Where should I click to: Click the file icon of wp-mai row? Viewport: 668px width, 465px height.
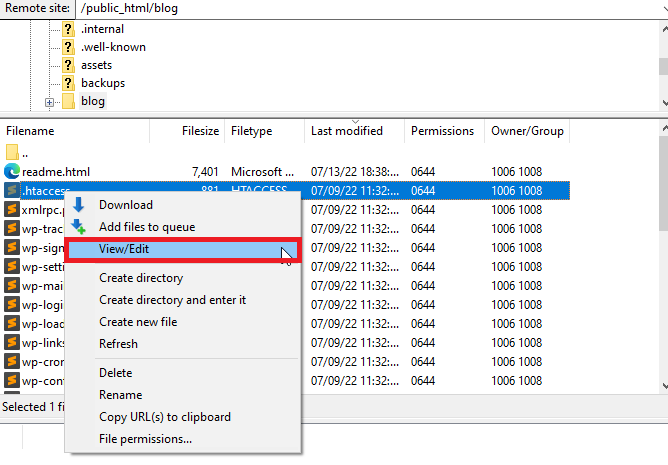12,286
